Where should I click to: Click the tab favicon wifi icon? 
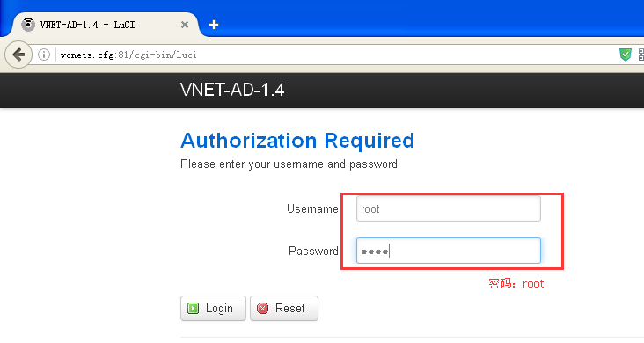tap(28, 25)
